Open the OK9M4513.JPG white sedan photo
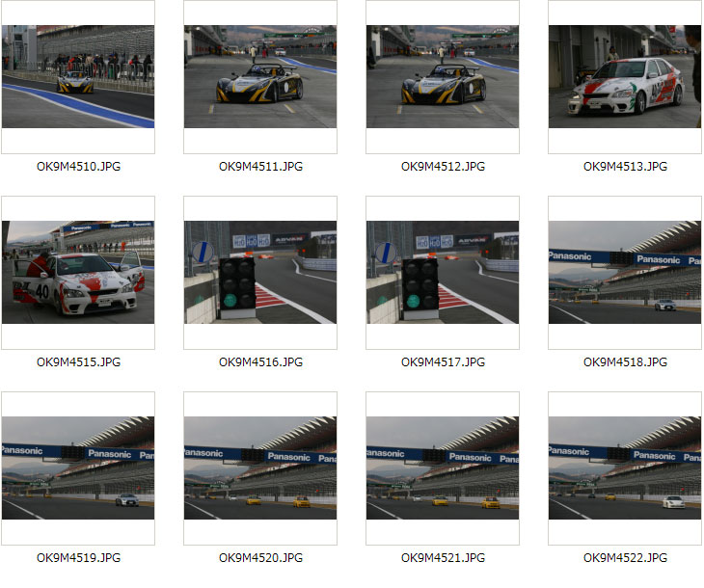Image resolution: width=704 pixels, height=588 pixels. coord(625,77)
